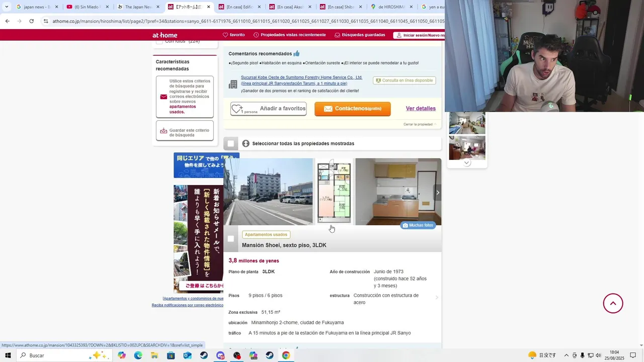This screenshot has height=362, width=644.
Task: Close the japan news tab
Action: pyautogui.click(x=57, y=7)
